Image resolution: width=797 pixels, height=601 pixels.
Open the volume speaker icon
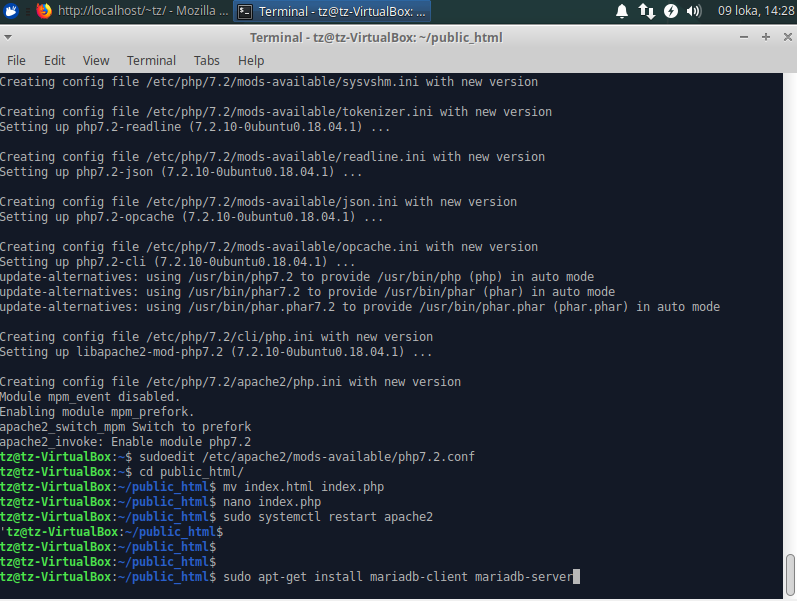click(x=695, y=11)
